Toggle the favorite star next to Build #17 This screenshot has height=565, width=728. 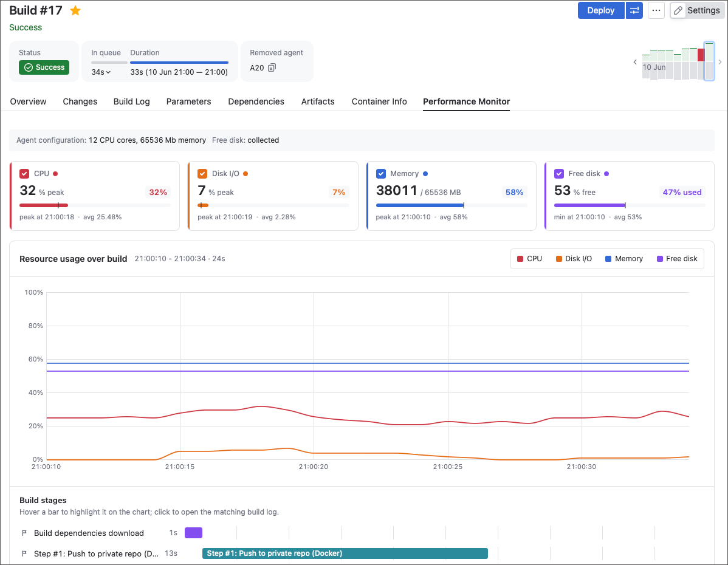pos(75,11)
